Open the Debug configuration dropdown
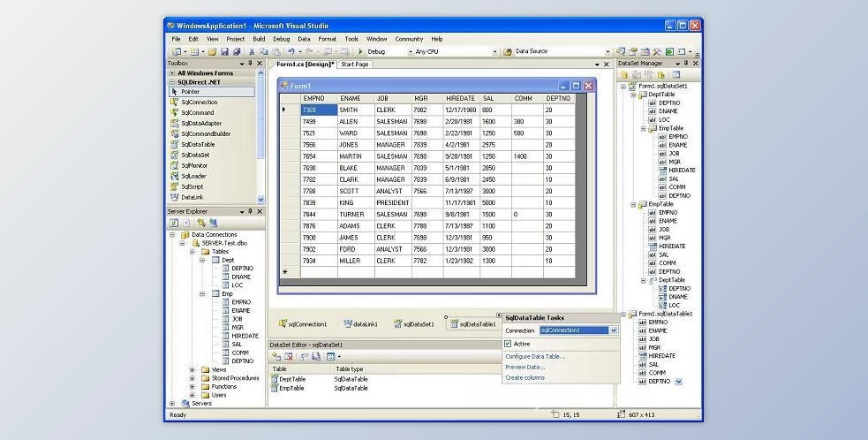 click(411, 51)
